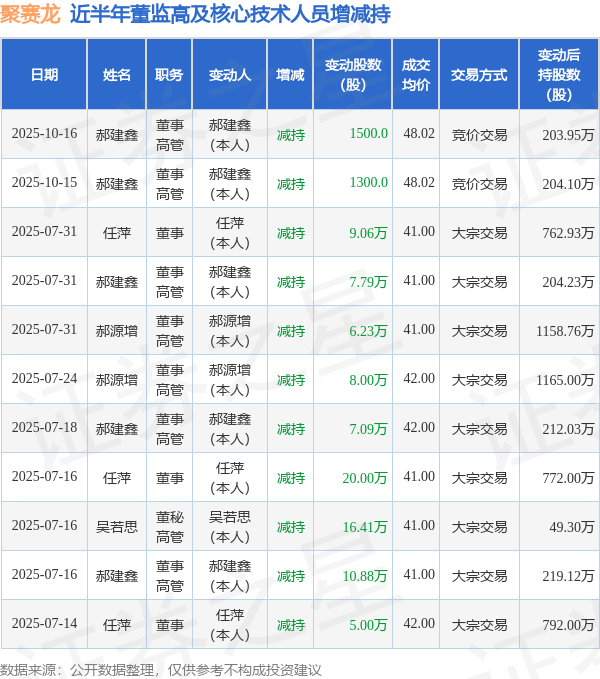Click the 1500.0 share change value
Viewport: 600px width, 679px height.
pyautogui.click(x=368, y=133)
